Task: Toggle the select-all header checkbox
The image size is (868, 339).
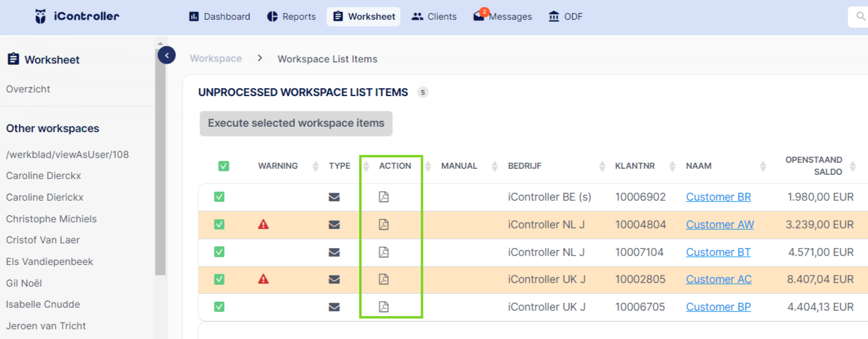Action: (x=223, y=166)
